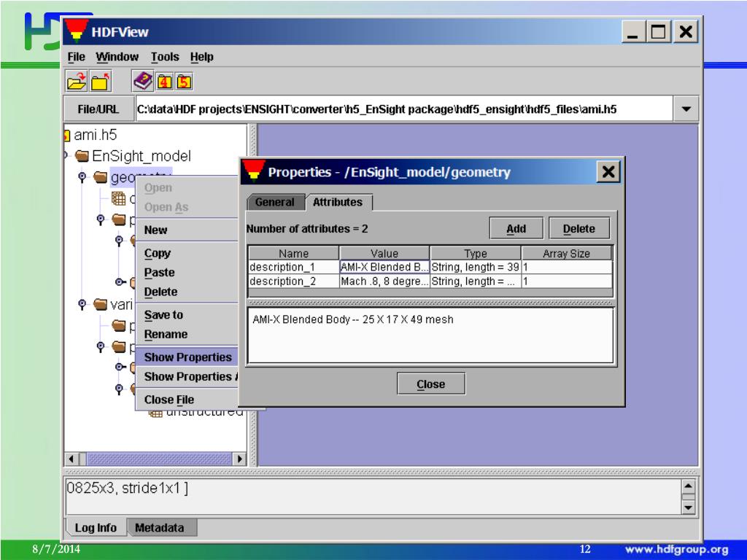Open the Help menu
This screenshot has width=747, height=560.
point(201,57)
